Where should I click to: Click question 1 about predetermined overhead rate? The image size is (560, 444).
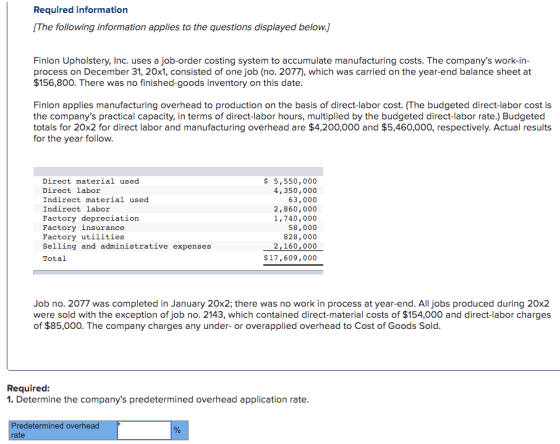coord(158,399)
